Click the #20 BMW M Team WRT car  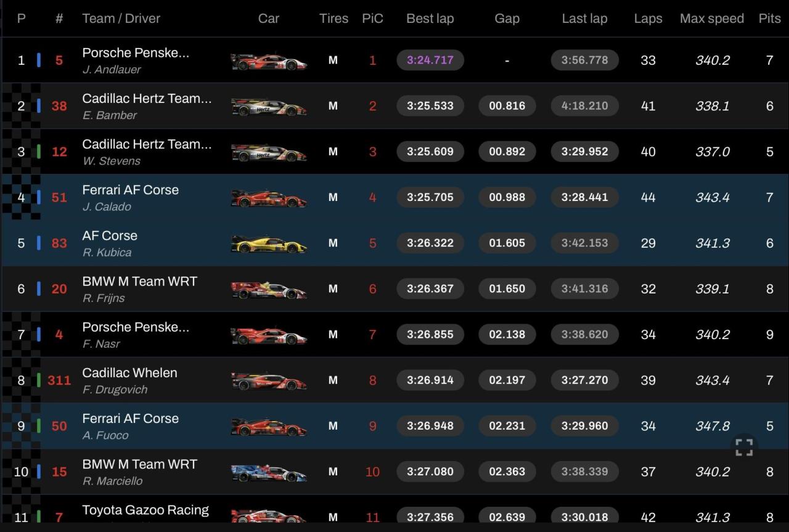click(268, 290)
